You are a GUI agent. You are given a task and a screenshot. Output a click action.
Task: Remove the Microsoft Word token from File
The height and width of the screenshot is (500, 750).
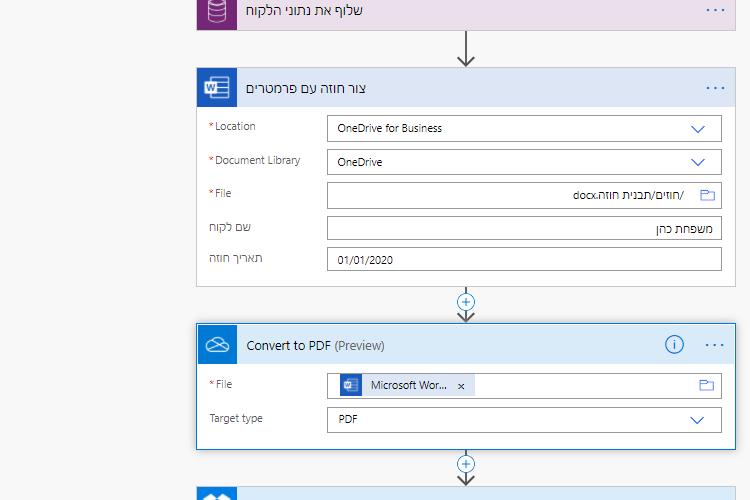pyautogui.click(x=461, y=386)
